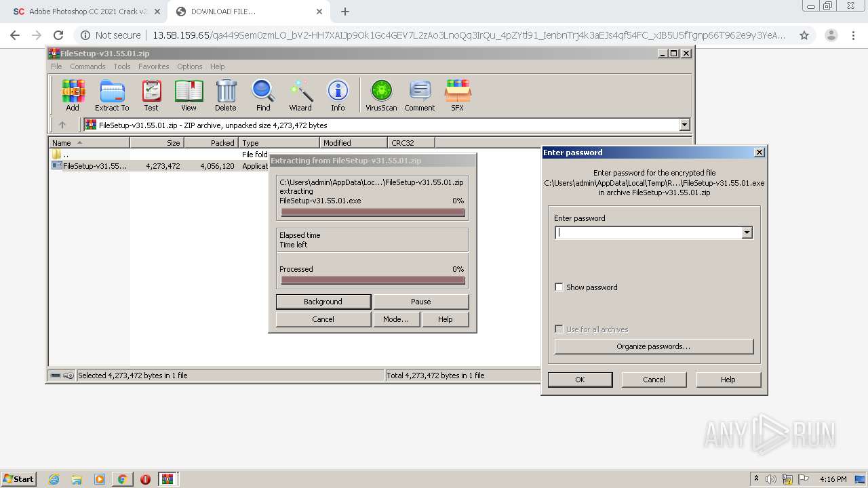Open Windows Explorer folder on taskbar

click(77, 479)
